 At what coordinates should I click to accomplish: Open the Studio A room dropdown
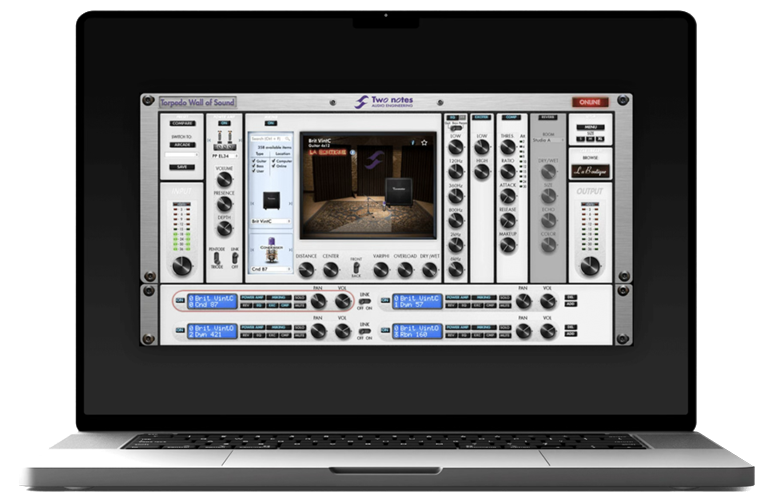[547, 141]
